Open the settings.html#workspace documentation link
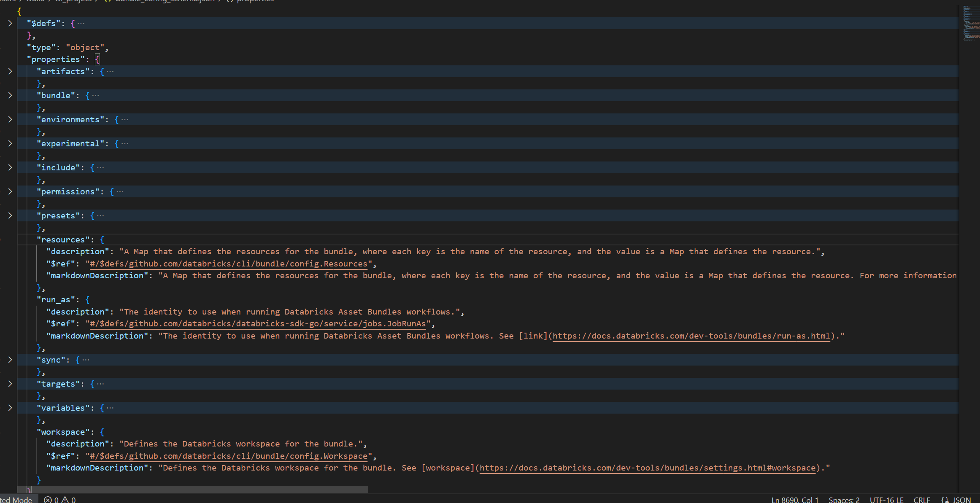This screenshot has width=980, height=503. (x=648, y=468)
